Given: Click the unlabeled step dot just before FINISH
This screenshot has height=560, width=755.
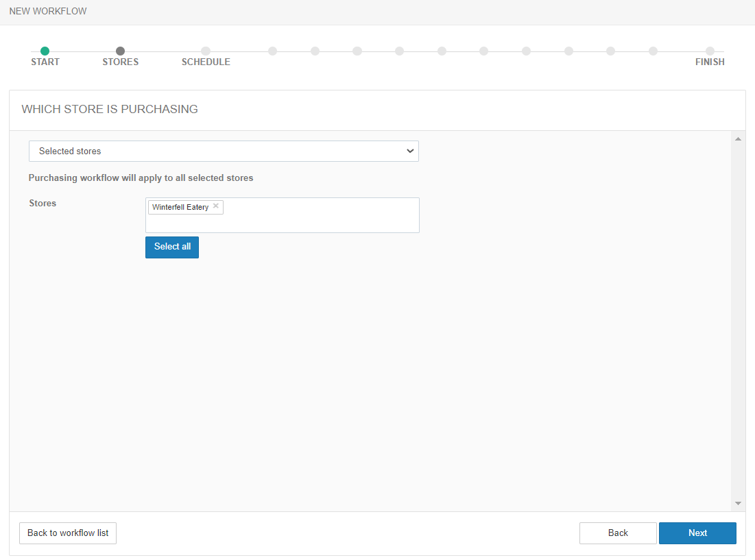Looking at the screenshot, I should click(653, 51).
